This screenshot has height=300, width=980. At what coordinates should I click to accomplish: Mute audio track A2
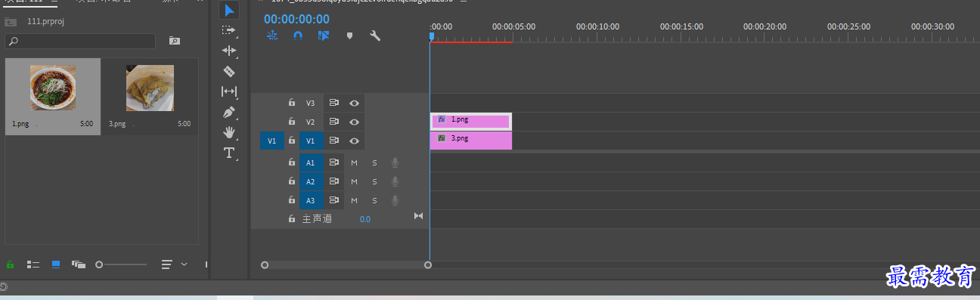(x=354, y=181)
